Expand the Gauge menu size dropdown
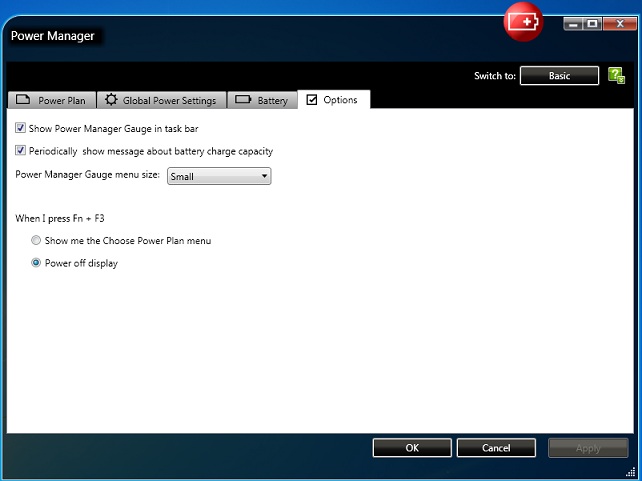This screenshot has width=642, height=481. click(x=219, y=176)
